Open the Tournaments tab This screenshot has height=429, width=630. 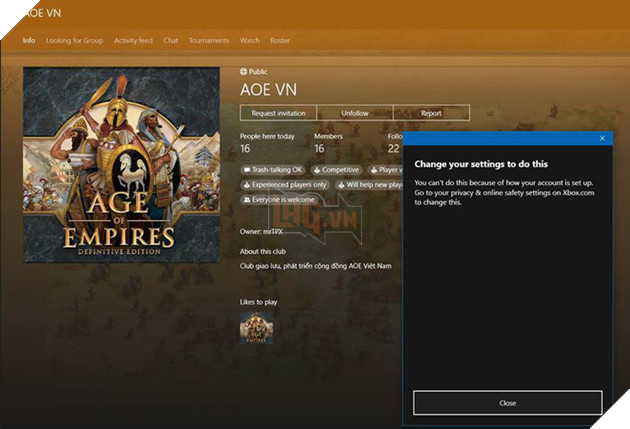pos(209,41)
